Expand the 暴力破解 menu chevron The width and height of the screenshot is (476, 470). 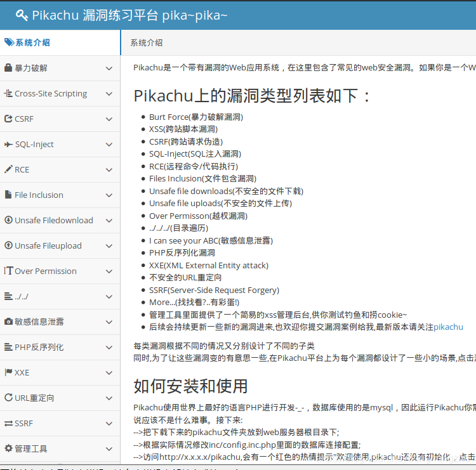tap(109, 69)
